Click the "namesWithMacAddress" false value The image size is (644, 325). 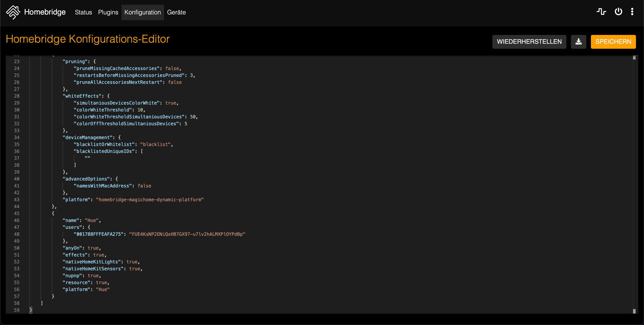tap(144, 186)
